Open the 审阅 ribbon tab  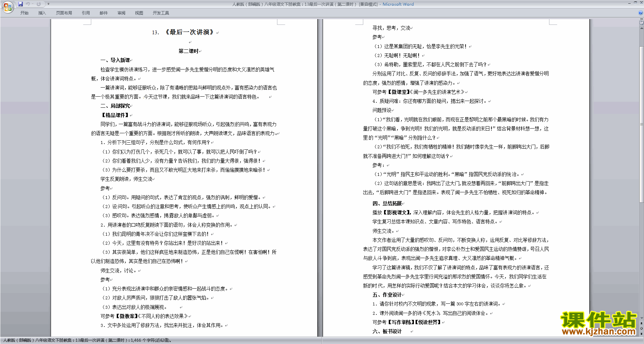(x=121, y=13)
